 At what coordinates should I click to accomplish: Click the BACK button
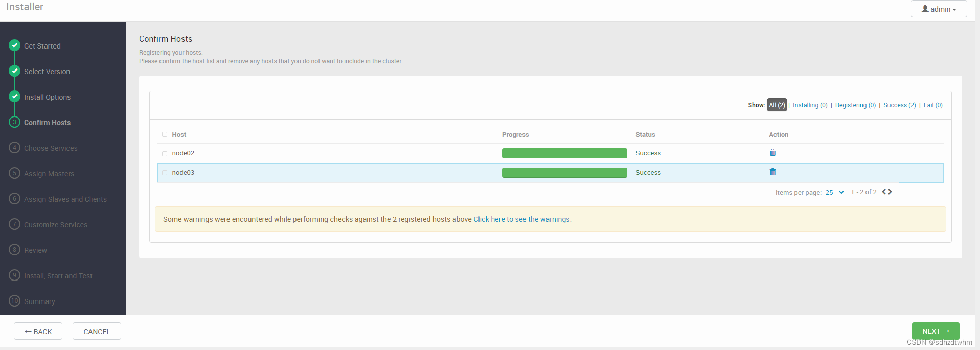[x=38, y=331]
